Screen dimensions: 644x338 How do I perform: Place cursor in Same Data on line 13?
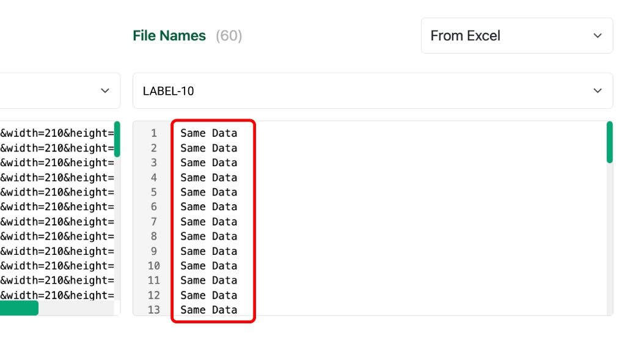coord(208,310)
